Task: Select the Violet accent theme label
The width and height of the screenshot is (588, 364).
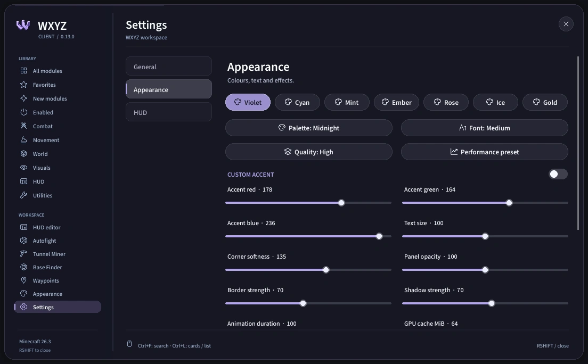Action: click(x=253, y=102)
